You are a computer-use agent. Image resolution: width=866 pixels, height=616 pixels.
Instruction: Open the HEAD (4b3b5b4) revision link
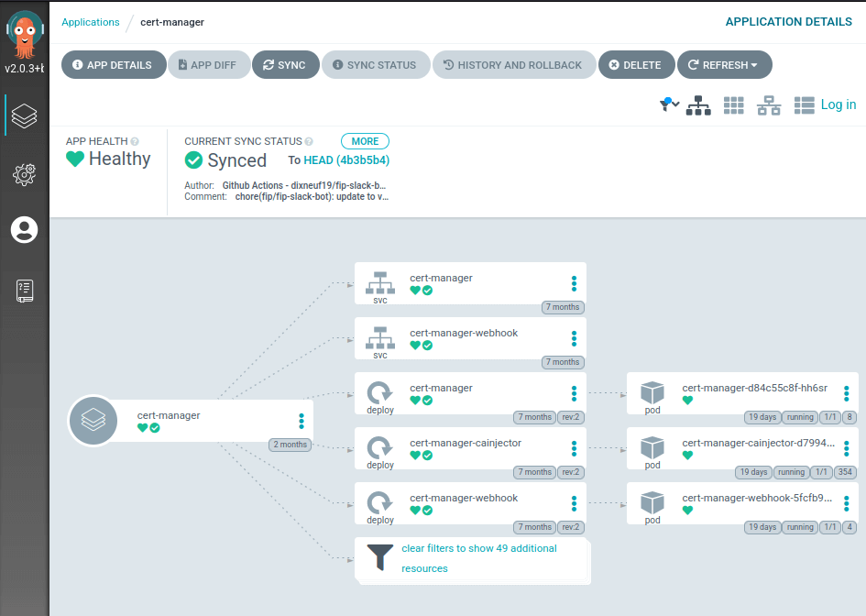346,160
